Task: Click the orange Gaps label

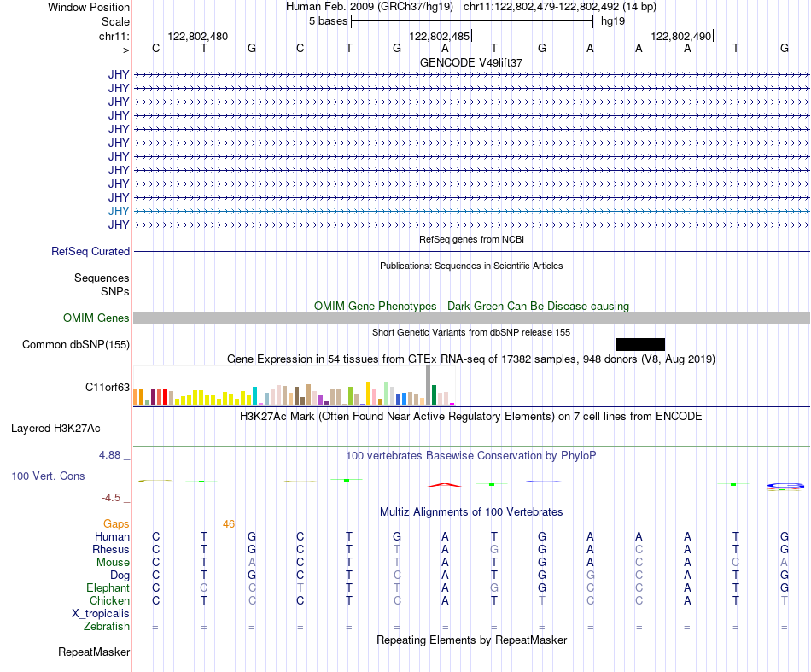Action: click(x=116, y=524)
